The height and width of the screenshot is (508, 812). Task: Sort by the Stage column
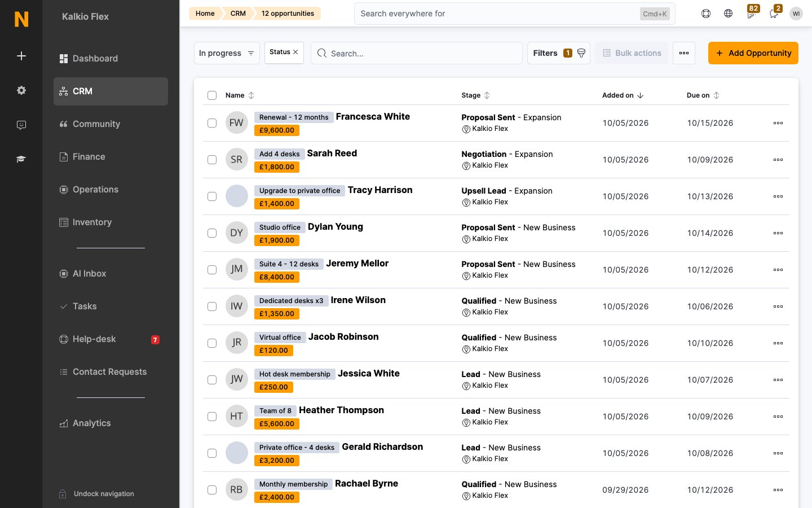[475, 95]
